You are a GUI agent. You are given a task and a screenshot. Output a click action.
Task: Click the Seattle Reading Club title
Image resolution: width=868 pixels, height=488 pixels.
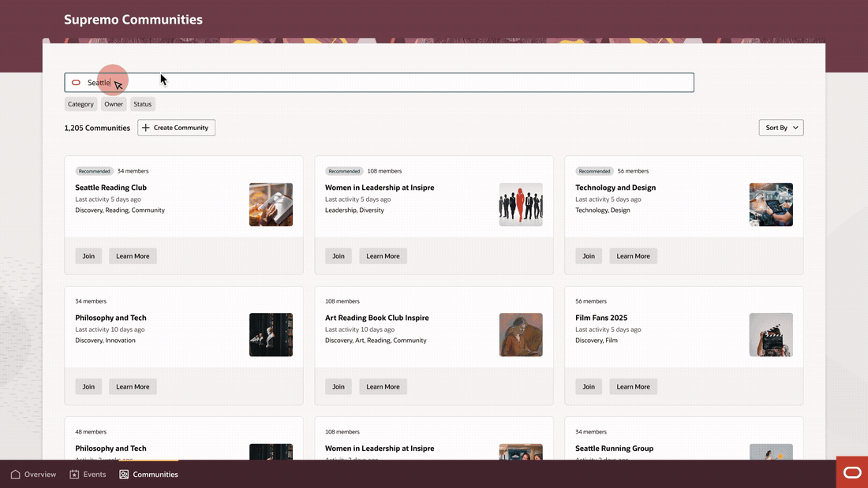pyautogui.click(x=110, y=188)
